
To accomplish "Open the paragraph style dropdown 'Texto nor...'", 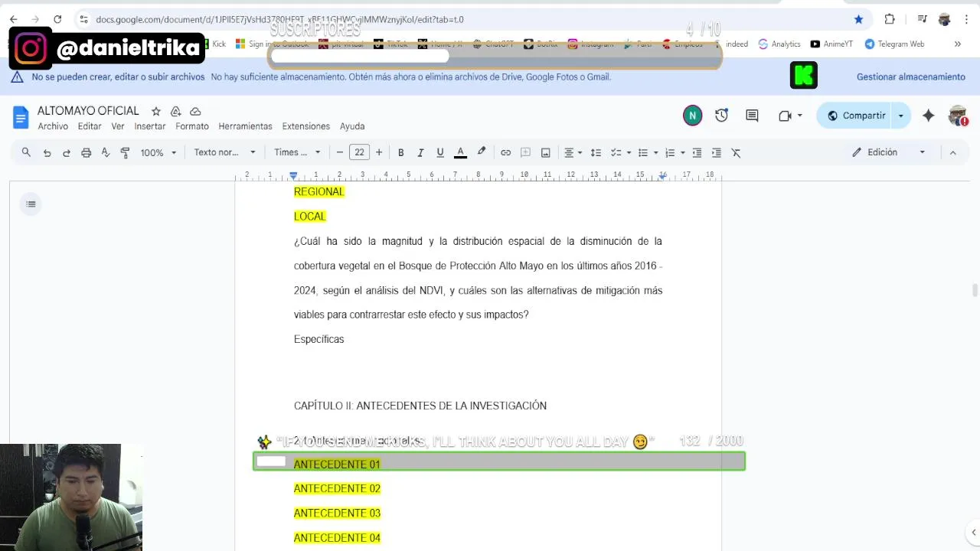I will (224, 152).
